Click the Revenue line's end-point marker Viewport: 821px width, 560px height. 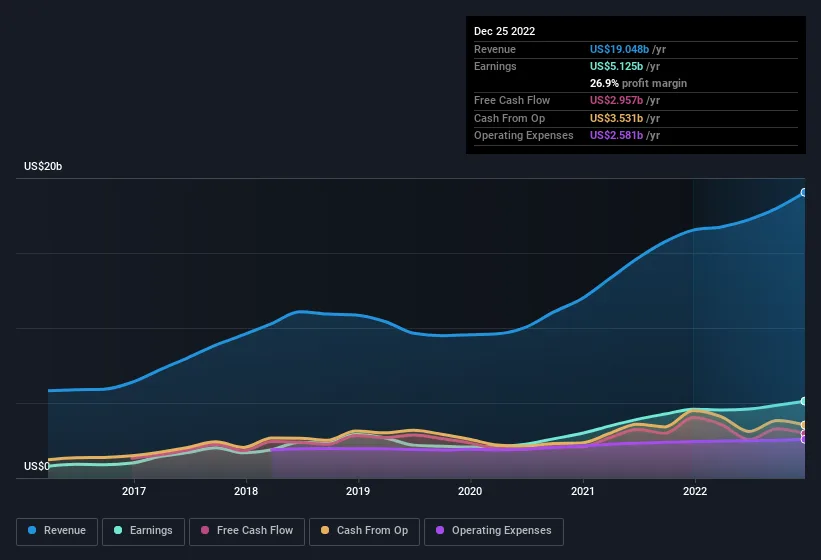coord(804,193)
